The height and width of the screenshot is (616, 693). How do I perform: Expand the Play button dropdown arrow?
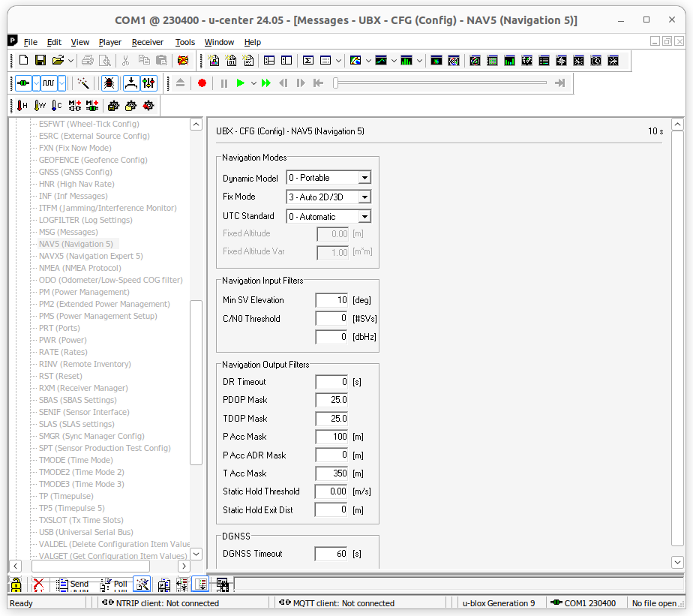(x=253, y=83)
